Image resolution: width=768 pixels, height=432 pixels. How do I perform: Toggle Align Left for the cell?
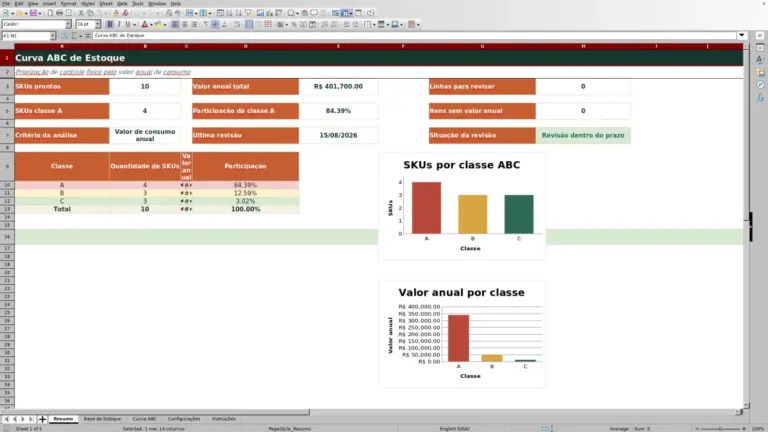click(x=175, y=24)
